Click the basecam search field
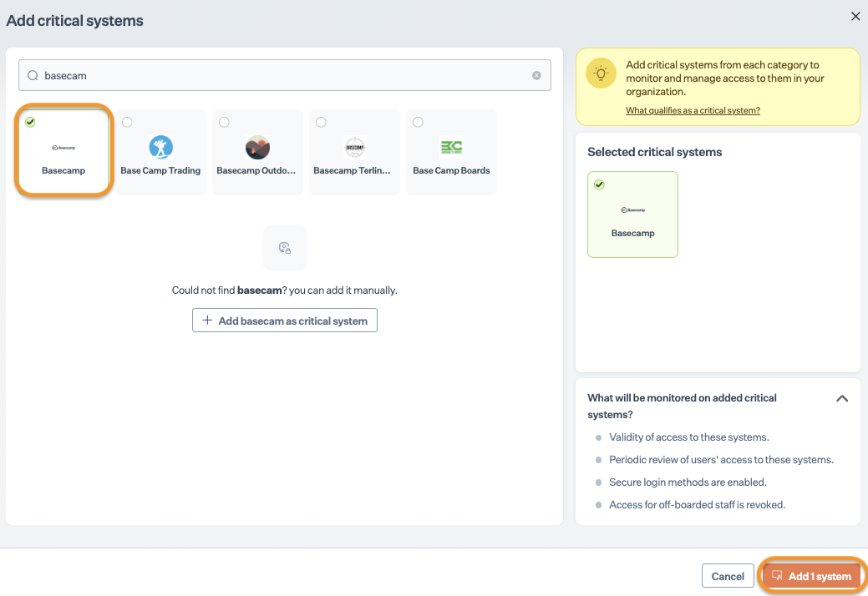This screenshot has width=868, height=596. [285, 75]
